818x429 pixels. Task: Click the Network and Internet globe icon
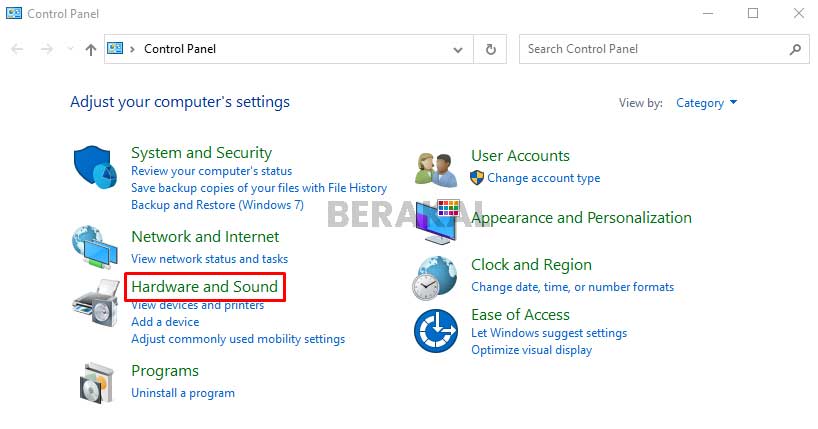(95, 247)
